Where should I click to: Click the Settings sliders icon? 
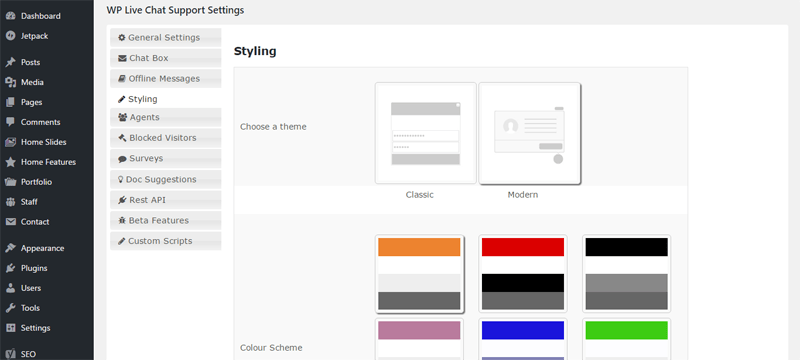click(10, 327)
